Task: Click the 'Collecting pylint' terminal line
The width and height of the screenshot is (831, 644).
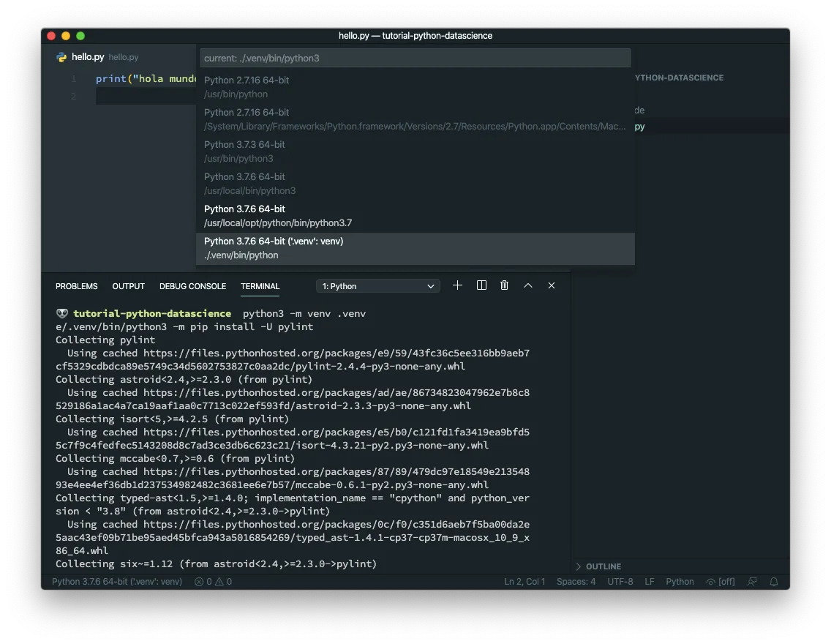Action: (105, 340)
